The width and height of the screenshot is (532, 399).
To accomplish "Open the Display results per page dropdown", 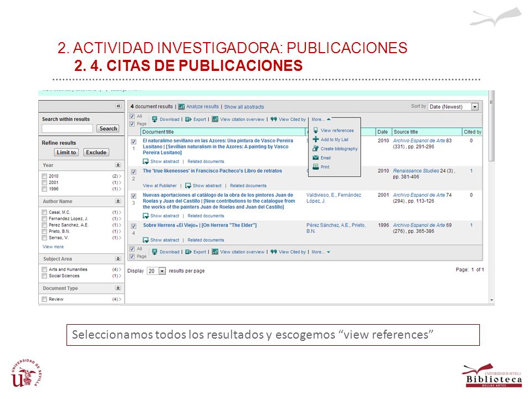I will 156,271.
